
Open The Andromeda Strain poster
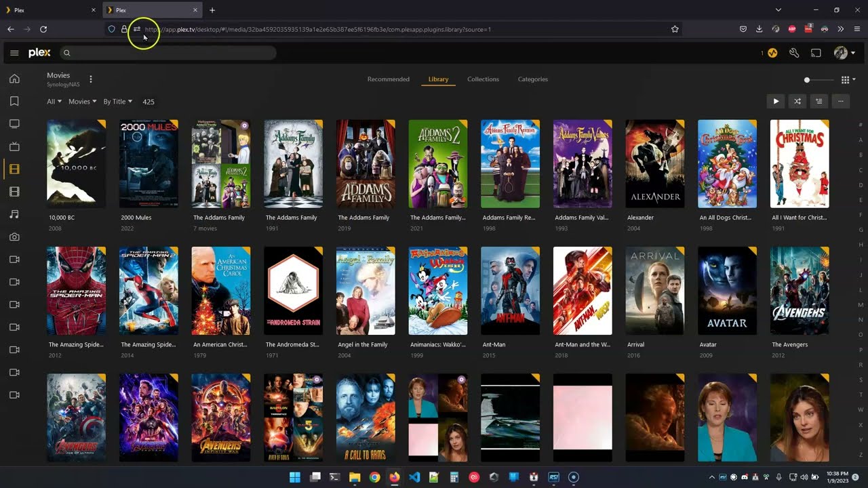tap(293, 290)
